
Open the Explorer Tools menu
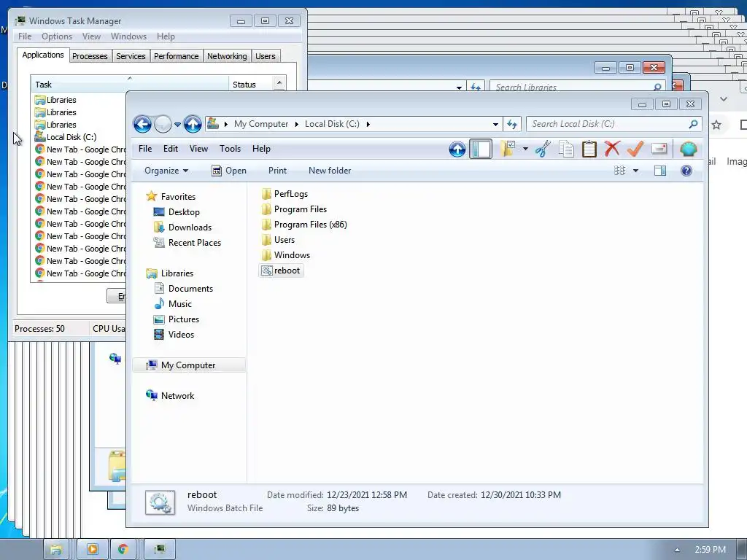coord(230,149)
